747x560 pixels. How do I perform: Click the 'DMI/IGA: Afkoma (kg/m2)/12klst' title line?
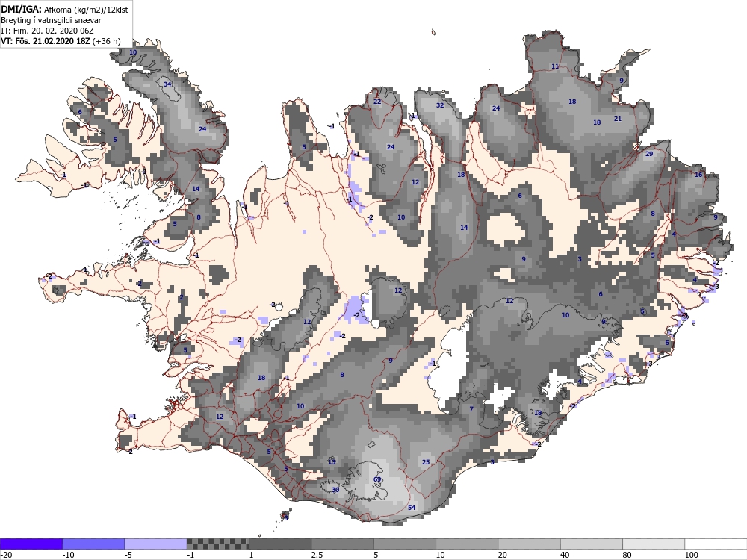65,10
